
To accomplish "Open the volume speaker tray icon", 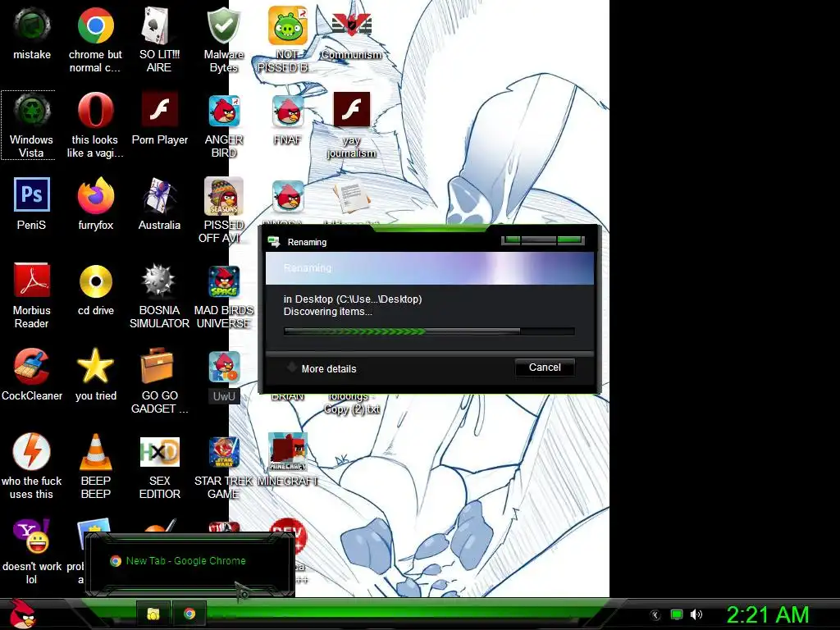I will (696, 615).
